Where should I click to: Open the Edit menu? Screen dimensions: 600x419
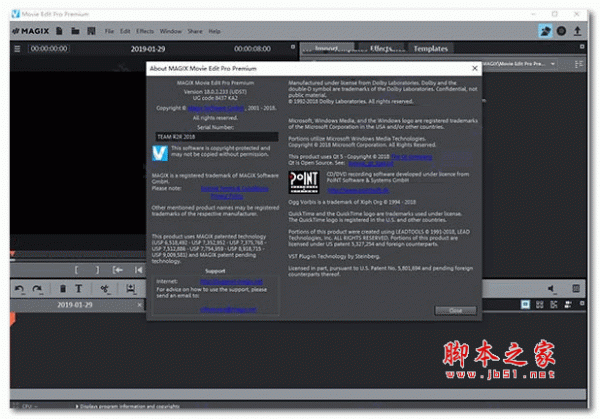tap(125, 31)
